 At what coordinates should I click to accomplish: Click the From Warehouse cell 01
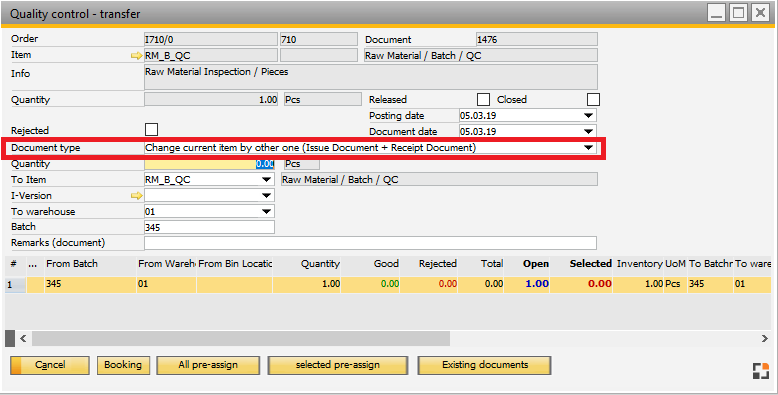[166, 284]
